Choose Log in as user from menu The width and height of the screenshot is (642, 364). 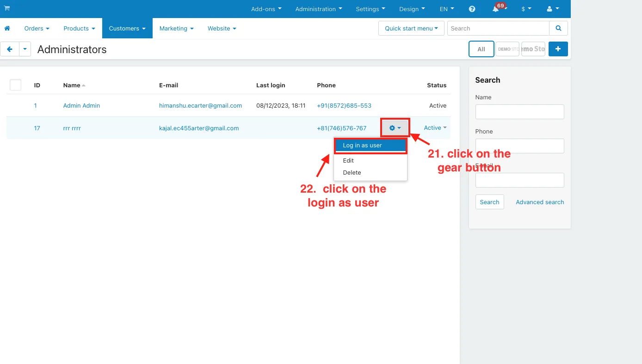[370, 146]
